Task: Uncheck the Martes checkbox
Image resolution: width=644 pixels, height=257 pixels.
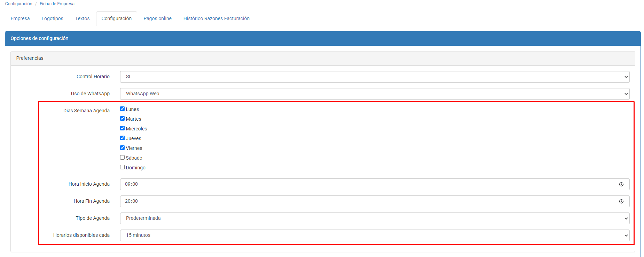Action: (x=122, y=119)
